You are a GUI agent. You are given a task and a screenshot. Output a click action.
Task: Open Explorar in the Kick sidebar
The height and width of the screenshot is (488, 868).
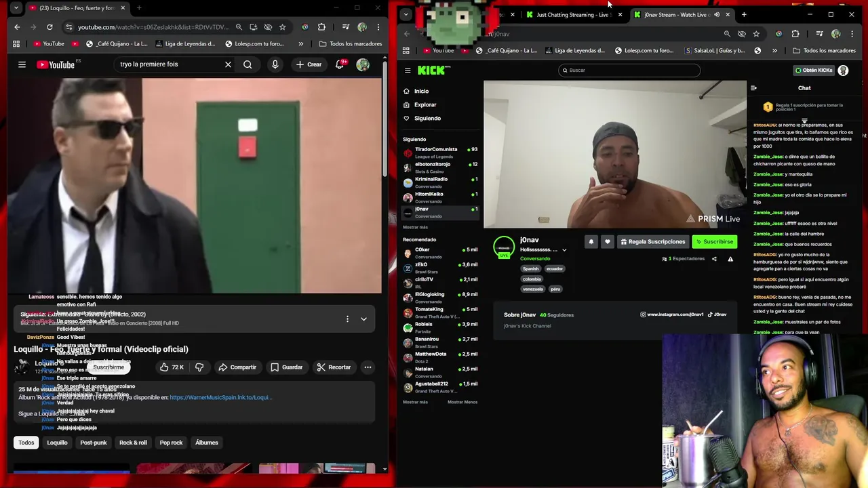coord(425,104)
